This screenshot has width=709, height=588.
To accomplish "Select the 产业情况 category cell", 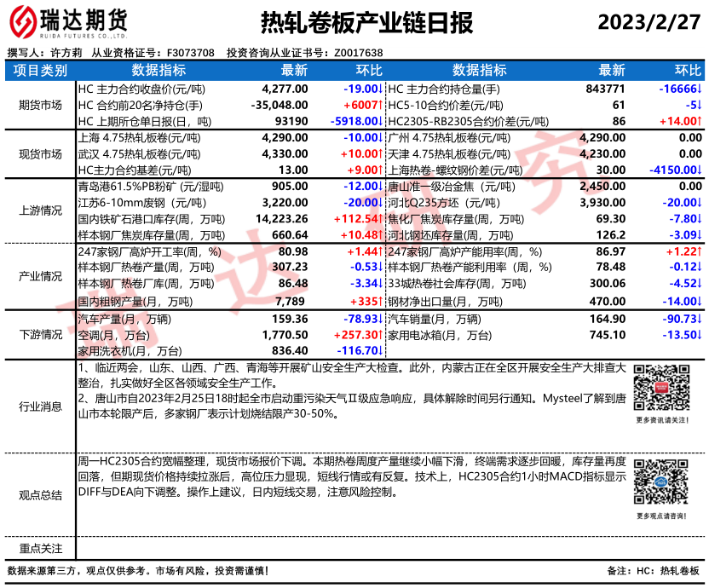I will (x=40, y=276).
